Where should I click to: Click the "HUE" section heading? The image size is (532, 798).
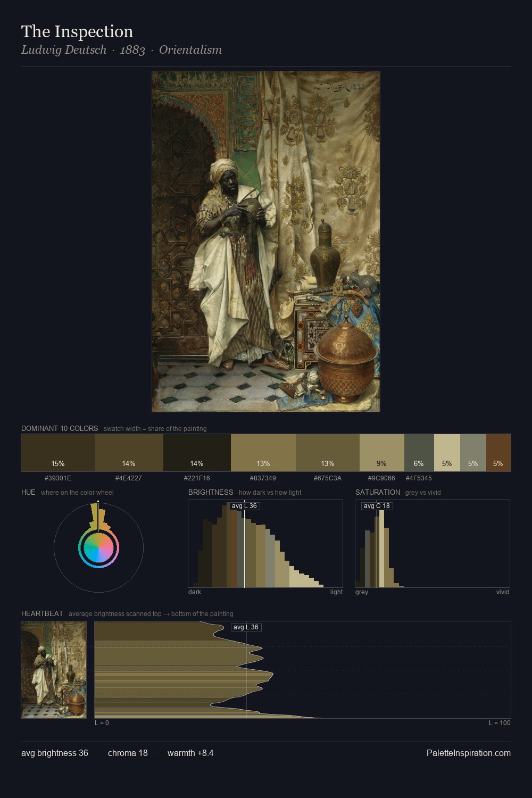[x=28, y=492]
